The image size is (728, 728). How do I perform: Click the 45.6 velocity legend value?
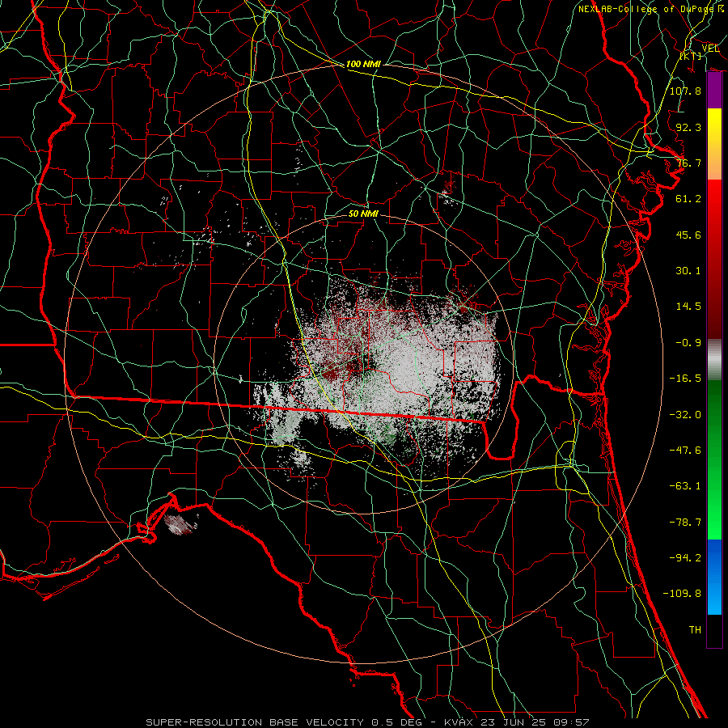688,235
